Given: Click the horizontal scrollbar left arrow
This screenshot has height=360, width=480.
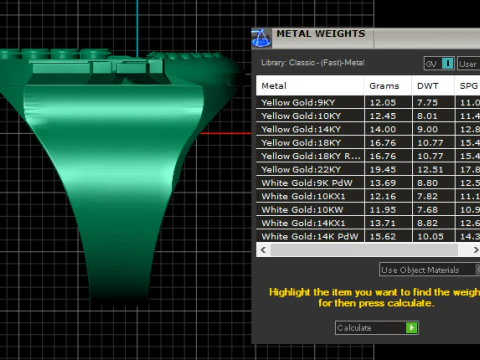Looking at the screenshot, I should coord(263,250).
